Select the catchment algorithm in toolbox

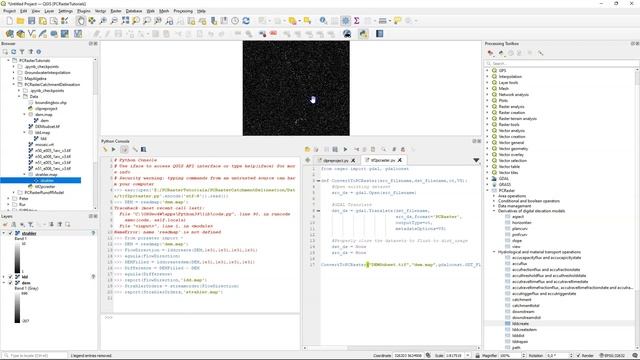pos(522,299)
